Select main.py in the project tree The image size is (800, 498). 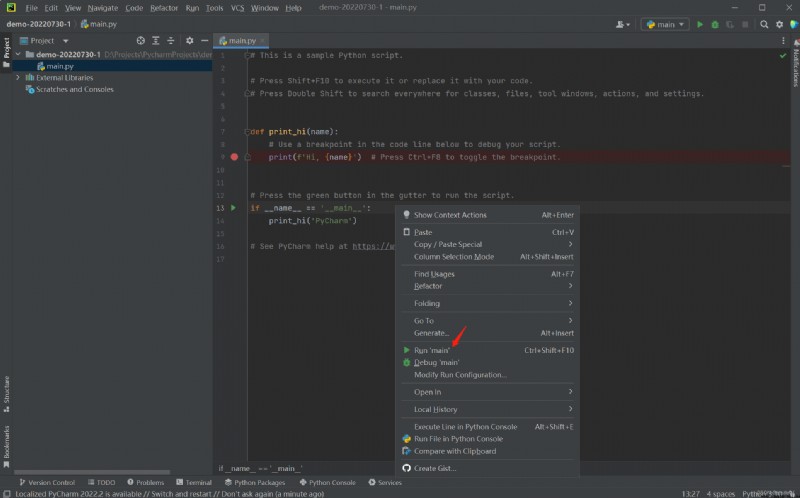tap(112, 66)
